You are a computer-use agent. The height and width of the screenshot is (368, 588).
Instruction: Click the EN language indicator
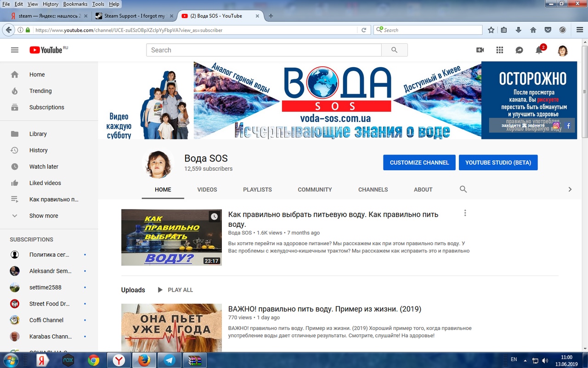pos(514,359)
